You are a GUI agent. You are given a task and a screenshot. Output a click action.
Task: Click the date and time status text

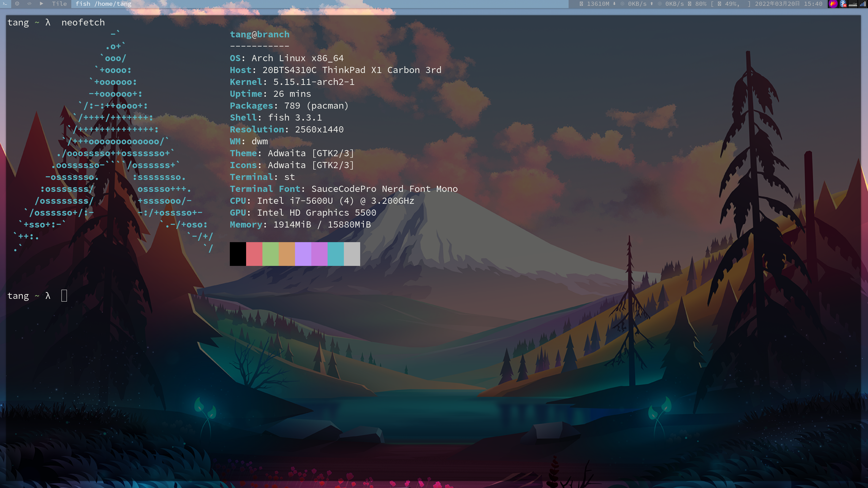click(788, 4)
